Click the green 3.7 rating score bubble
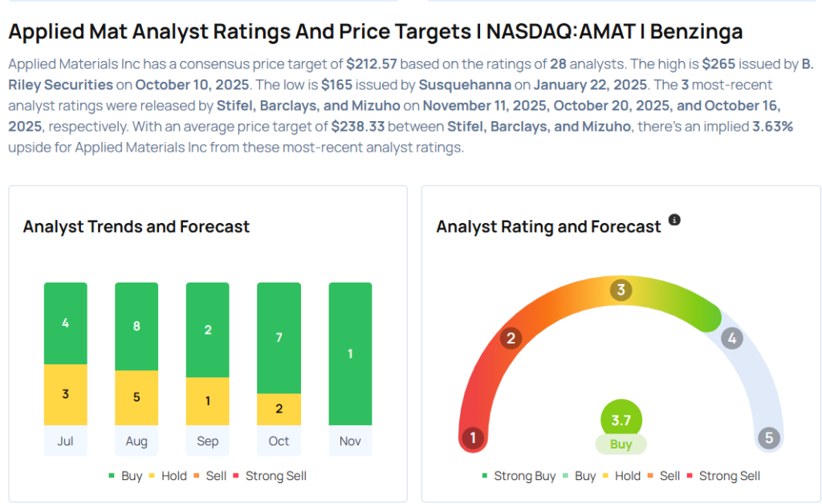822x504 pixels. 621,420
